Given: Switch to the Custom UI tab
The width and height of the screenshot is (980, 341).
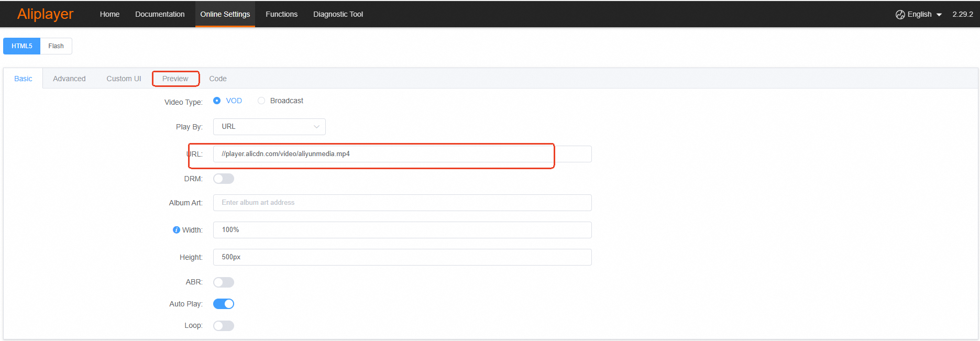Looking at the screenshot, I should (124, 79).
